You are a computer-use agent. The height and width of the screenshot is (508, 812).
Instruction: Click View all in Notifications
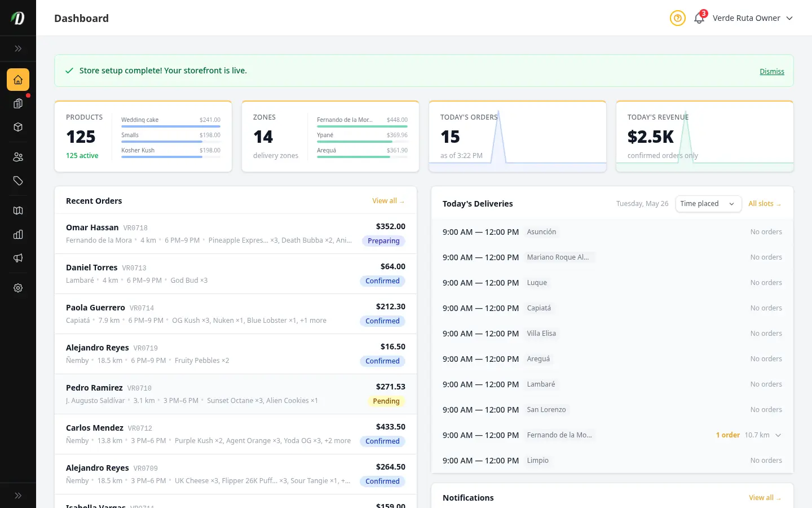(x=765, y=498)
